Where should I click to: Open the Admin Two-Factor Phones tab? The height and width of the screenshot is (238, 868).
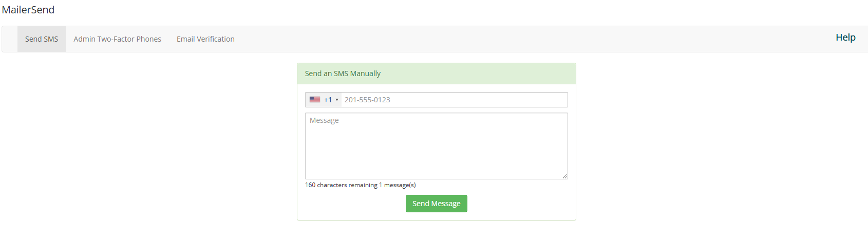(117, 39)
